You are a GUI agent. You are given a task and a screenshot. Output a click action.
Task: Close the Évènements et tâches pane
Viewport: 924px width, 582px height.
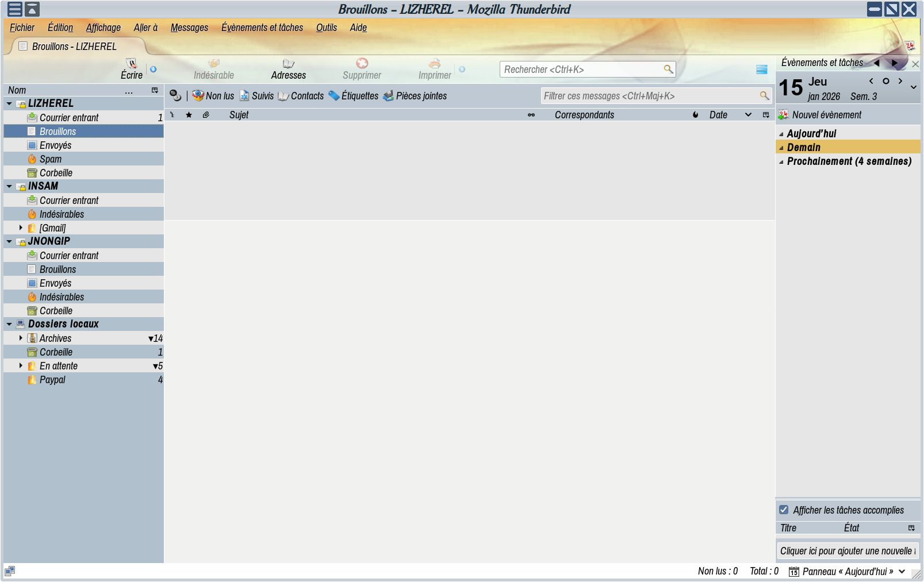[915, 64]
